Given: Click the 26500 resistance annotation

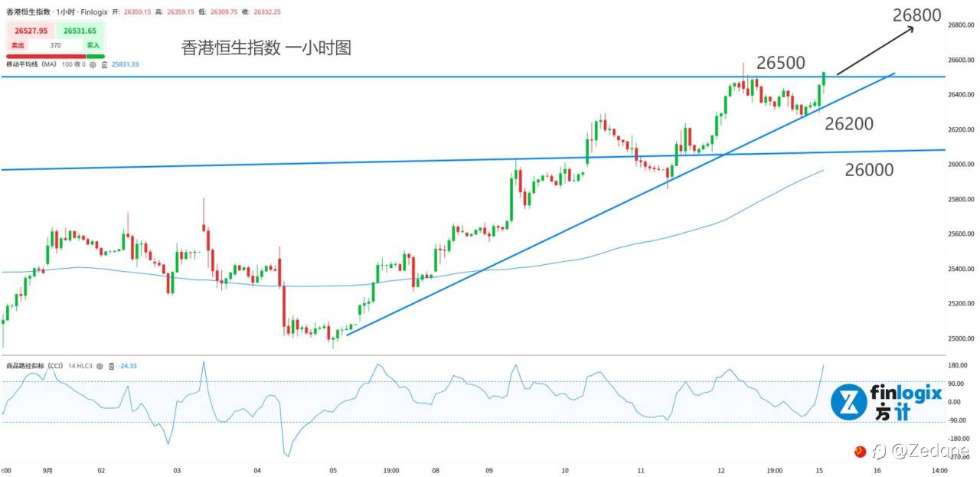Looking at the screenshot, I should coord(779,63).
